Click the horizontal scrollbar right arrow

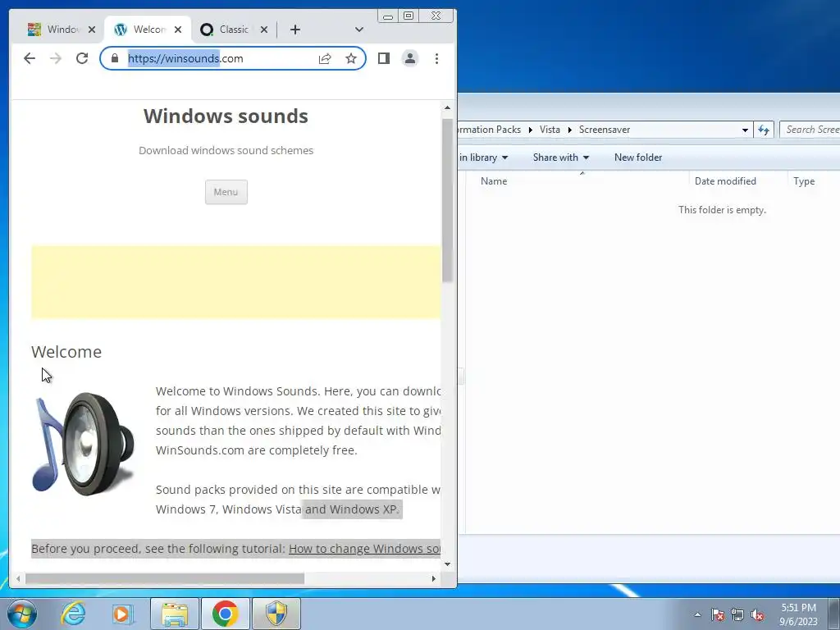coord(433,578)
